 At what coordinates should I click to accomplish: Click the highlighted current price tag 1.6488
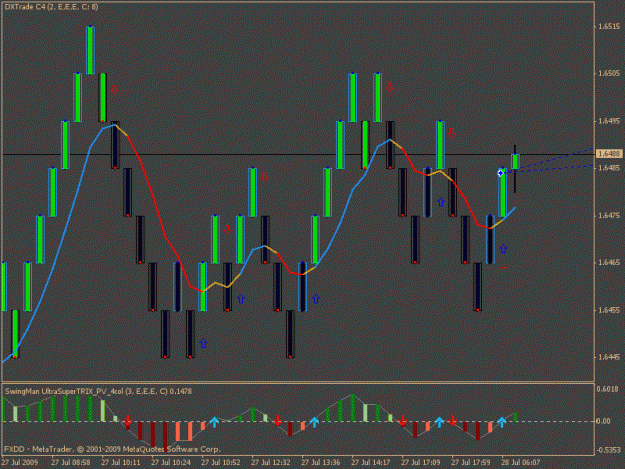click(609, 154)
